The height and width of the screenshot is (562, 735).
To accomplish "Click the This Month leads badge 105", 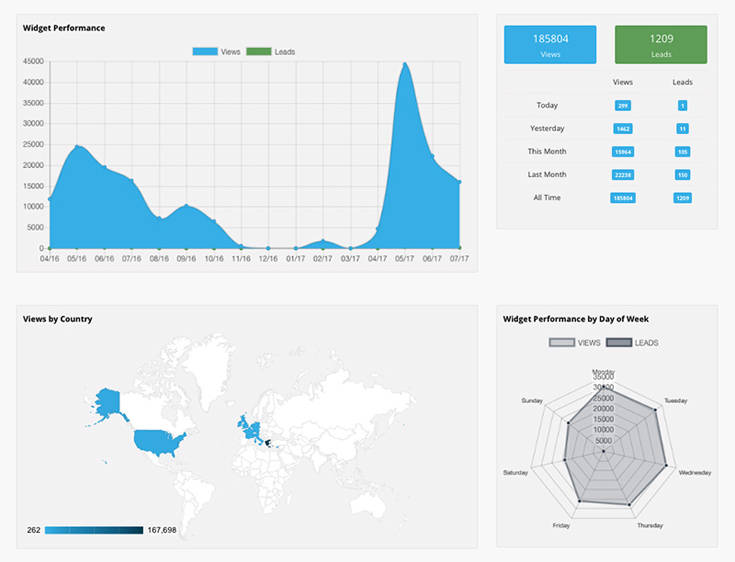I will pos(683,152).
